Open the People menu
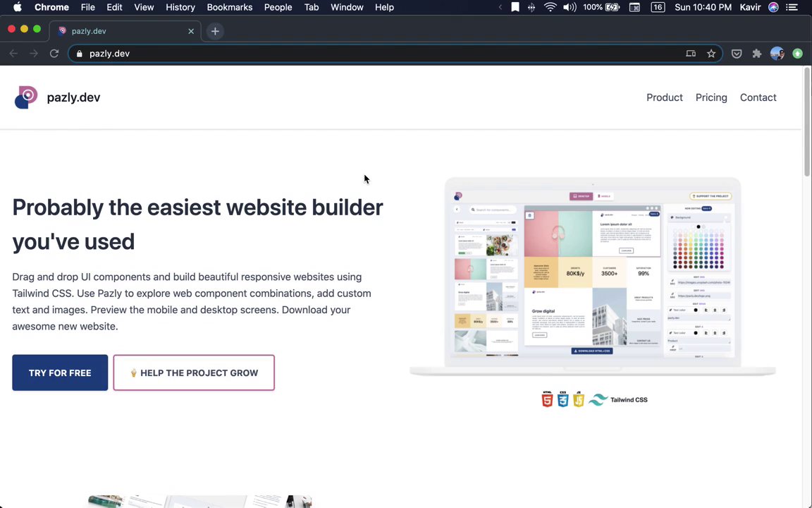812x508 pixels. click(x=278, y=7)
